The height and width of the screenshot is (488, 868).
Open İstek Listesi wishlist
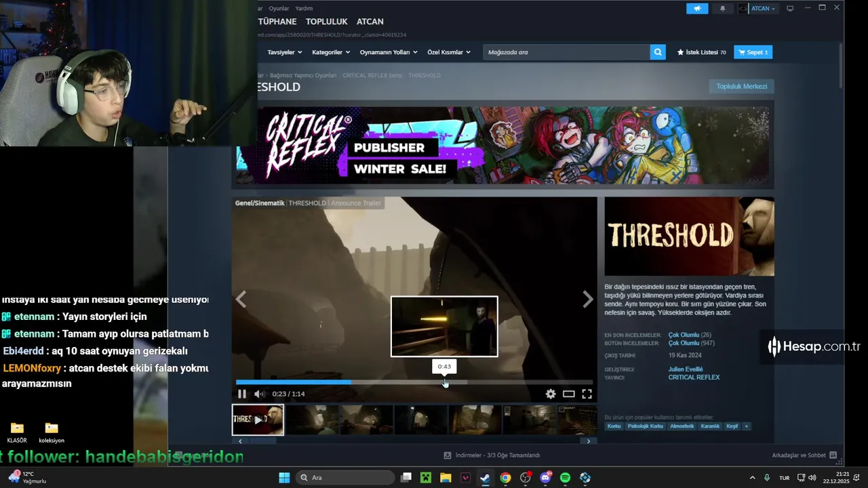702,52
